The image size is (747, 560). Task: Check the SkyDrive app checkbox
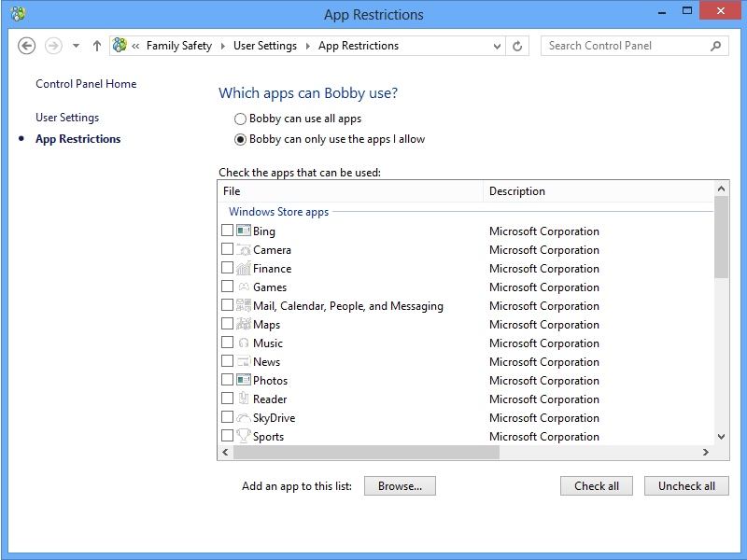click(x=227, y=417)
